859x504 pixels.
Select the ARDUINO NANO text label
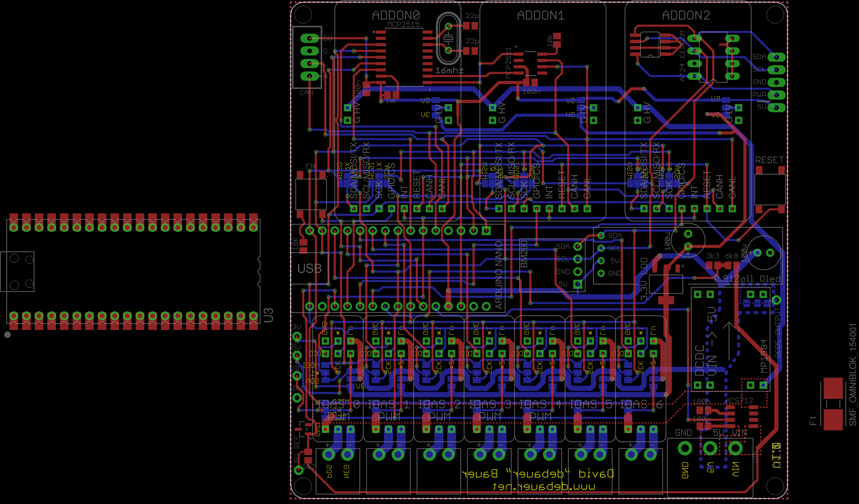click(x=499, y=275)
